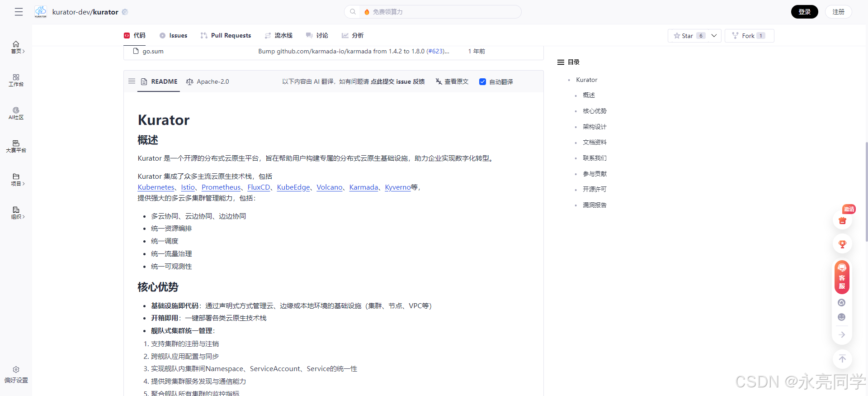Screen dimensions: 868x396
Task: Open the 首页 home sidebar item
Action: pos(16,47)
